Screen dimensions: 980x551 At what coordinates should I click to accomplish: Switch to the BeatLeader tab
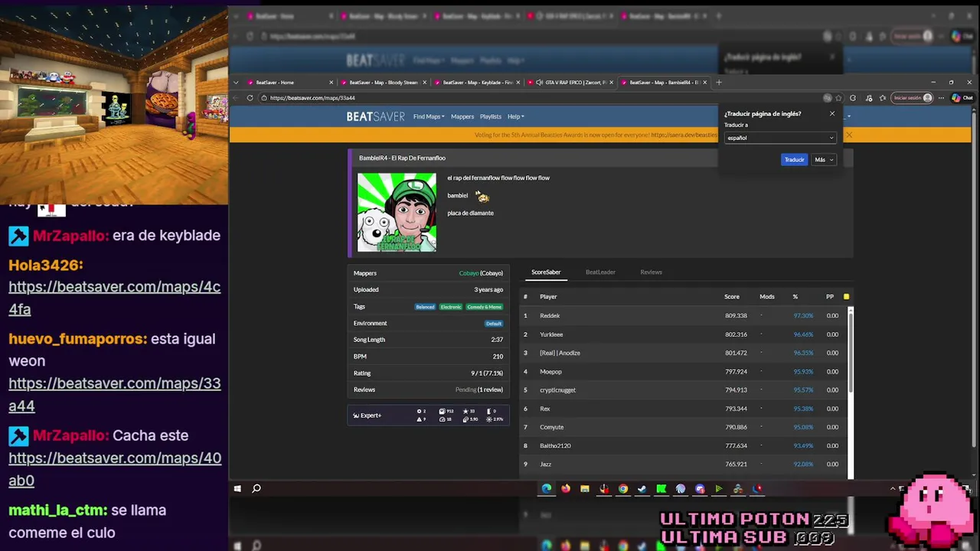[x=600, y=272]
